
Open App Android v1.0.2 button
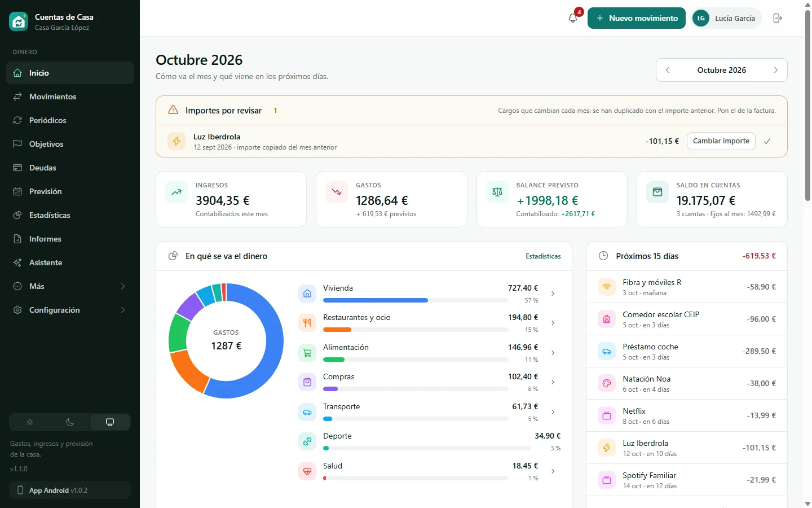click(70, 490)
